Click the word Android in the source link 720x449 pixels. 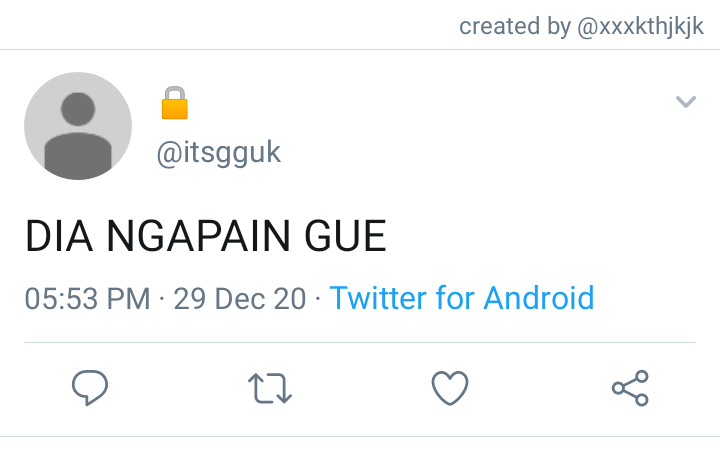539,298
